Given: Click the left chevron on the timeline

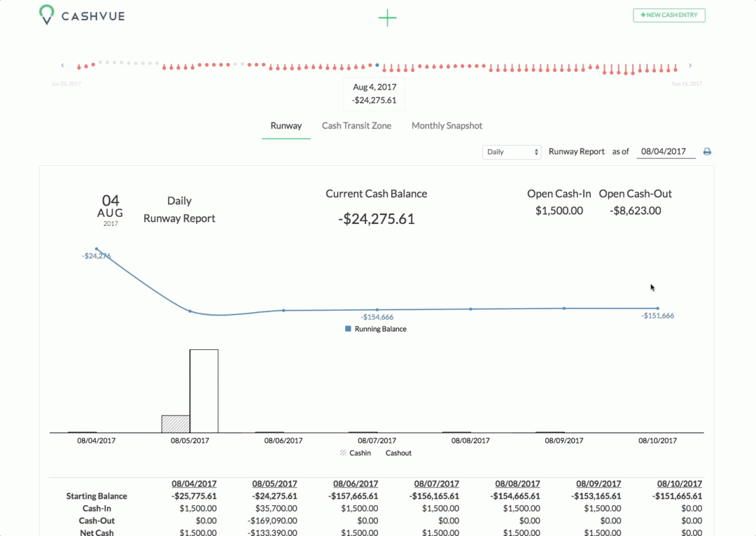Looking at the screenshot, I should click(x=62, y=65).
